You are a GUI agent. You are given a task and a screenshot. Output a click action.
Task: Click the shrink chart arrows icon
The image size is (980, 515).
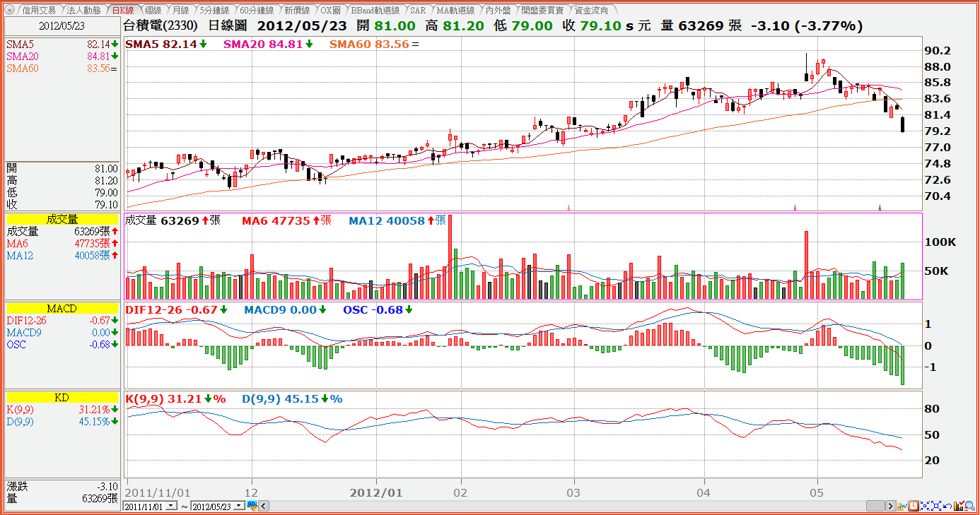point(925,506)
